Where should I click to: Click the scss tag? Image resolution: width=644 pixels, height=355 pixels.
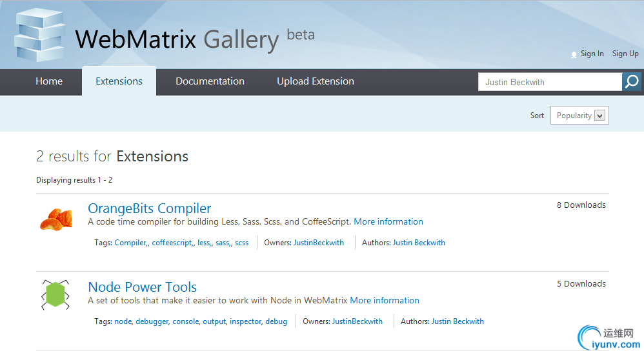pos(241,243)
